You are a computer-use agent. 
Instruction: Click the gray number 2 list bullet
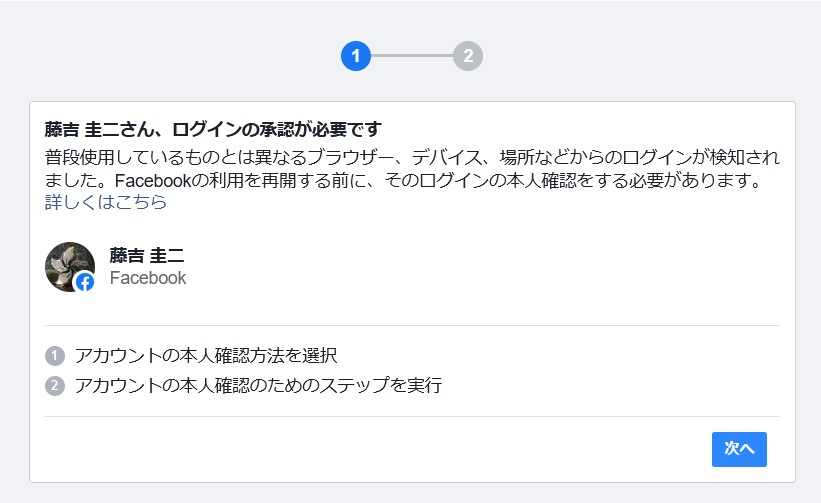click(55, 386)
